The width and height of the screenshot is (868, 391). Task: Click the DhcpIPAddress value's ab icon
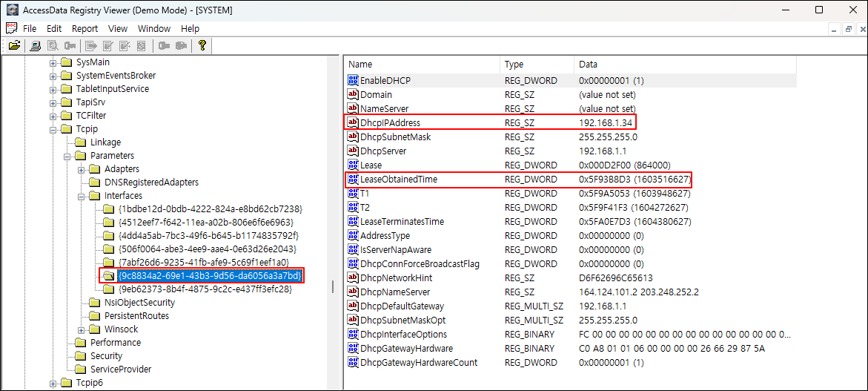pyautogui.click(x=353, y=122)
